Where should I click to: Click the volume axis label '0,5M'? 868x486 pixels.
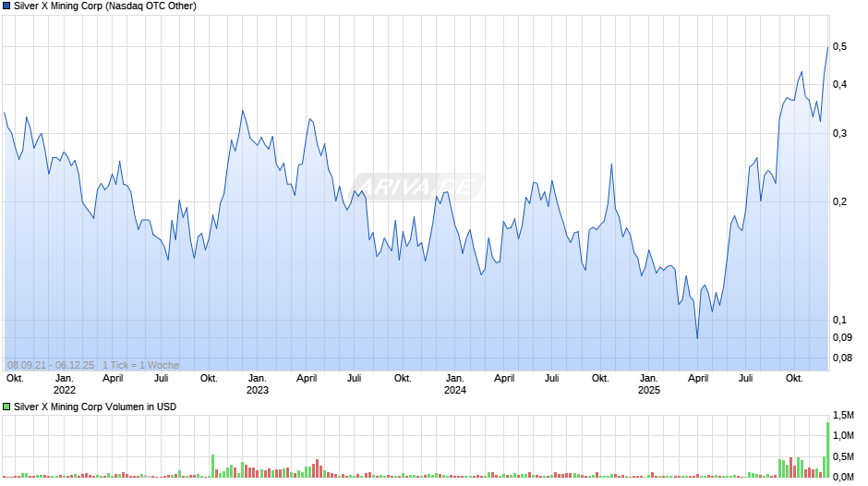coord(844,456)
